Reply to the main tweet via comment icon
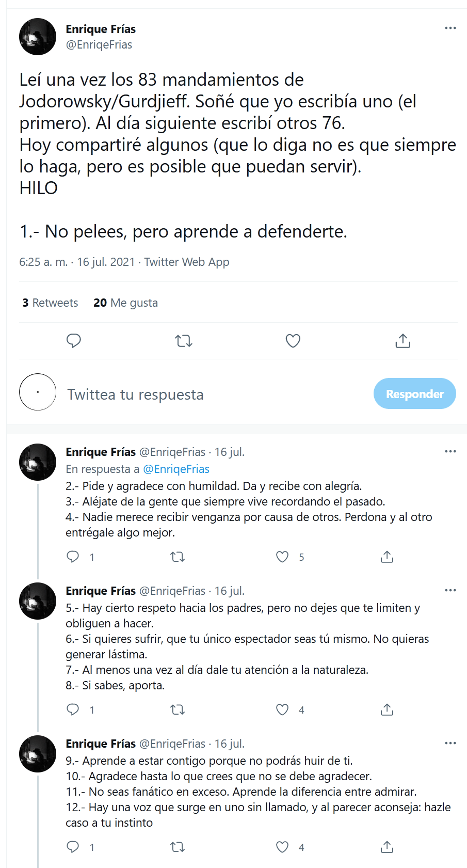The height and width of the screenshot is (868, 467). click(x=74, y=341)
